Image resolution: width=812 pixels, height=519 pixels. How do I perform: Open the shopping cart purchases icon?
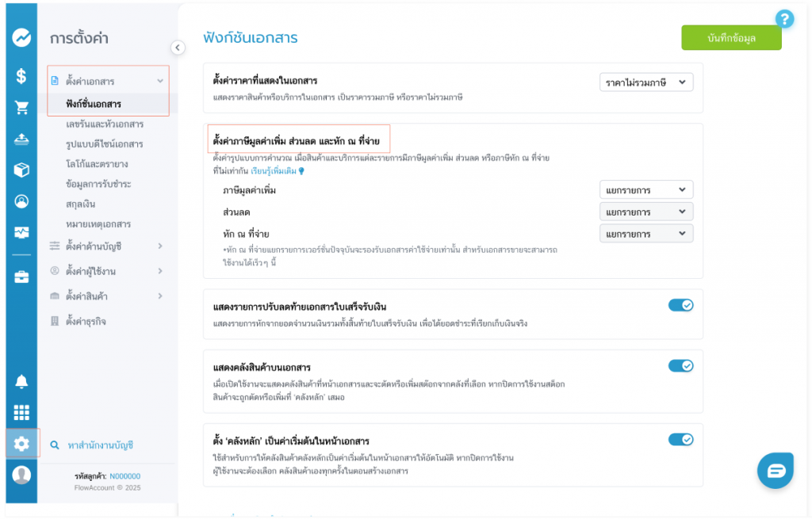[21, 108]
